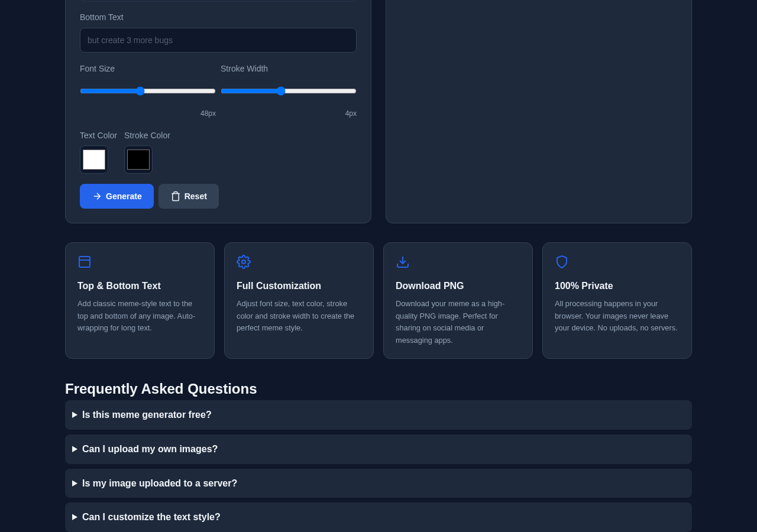
Task: Open the white Text Color swatch
Action: pos(94,160)
